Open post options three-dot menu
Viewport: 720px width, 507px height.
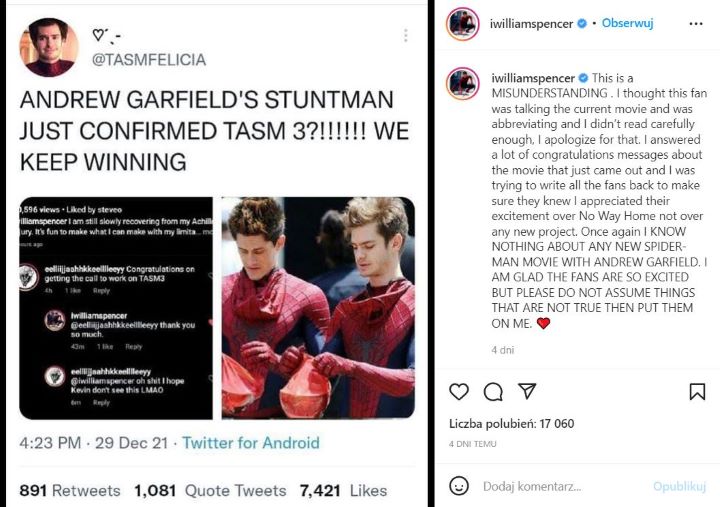pyautogui.click(x=697, y=22)
